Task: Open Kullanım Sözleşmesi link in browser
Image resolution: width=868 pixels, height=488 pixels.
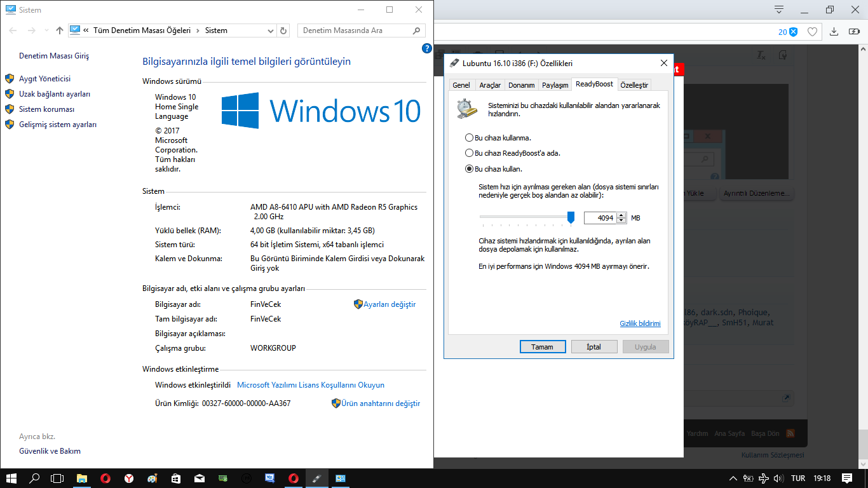Action: [773, 455]
